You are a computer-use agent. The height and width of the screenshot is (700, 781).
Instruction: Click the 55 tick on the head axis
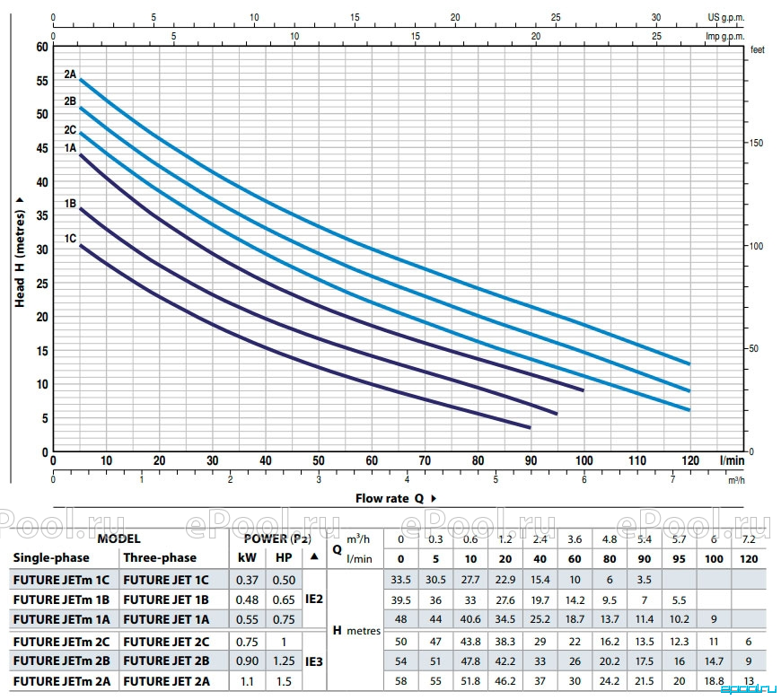tap(42, 81)
